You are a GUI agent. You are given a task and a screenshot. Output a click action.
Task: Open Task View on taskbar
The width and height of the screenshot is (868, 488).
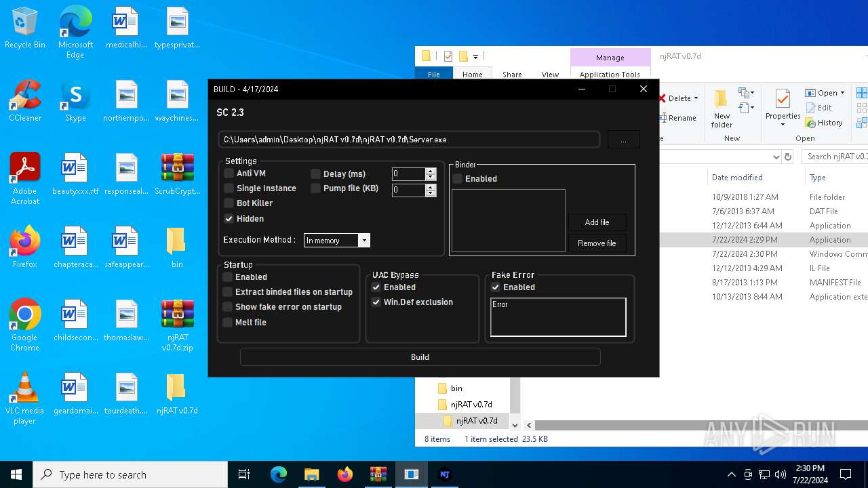(244, 474)
